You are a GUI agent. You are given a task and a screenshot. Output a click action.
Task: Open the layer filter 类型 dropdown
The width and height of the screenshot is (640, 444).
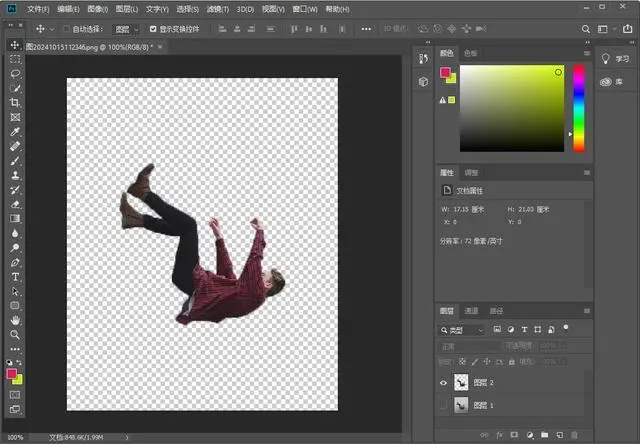click(x=463, y=329)
